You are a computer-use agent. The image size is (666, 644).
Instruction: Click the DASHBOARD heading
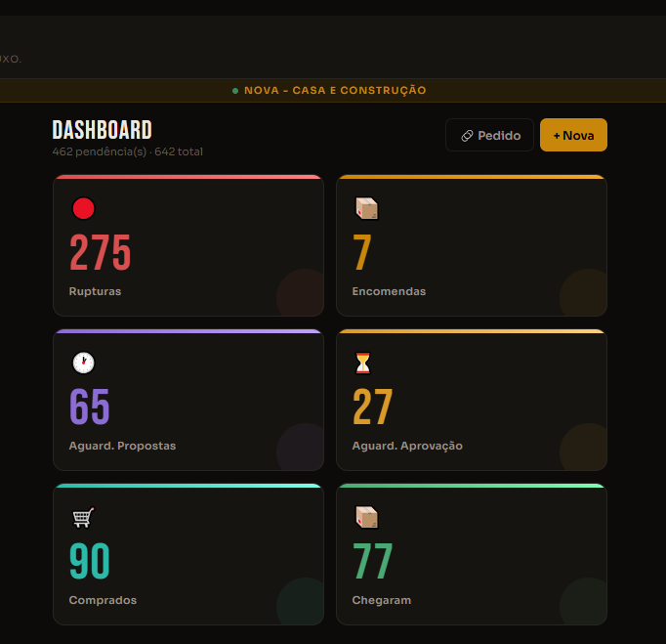click(x=102, y=130)
